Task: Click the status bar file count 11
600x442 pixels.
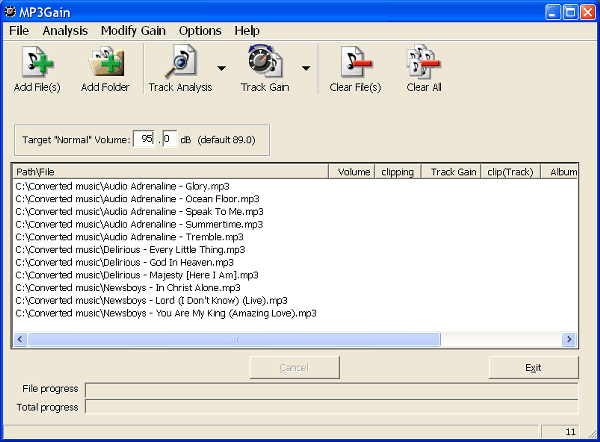Action: (x=560, y=432)
